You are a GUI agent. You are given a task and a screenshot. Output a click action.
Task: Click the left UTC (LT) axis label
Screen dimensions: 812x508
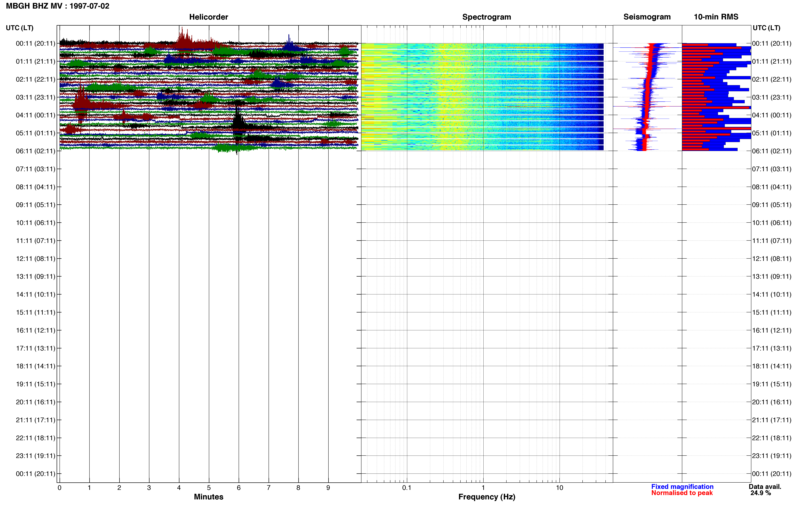tap(19, 28)
